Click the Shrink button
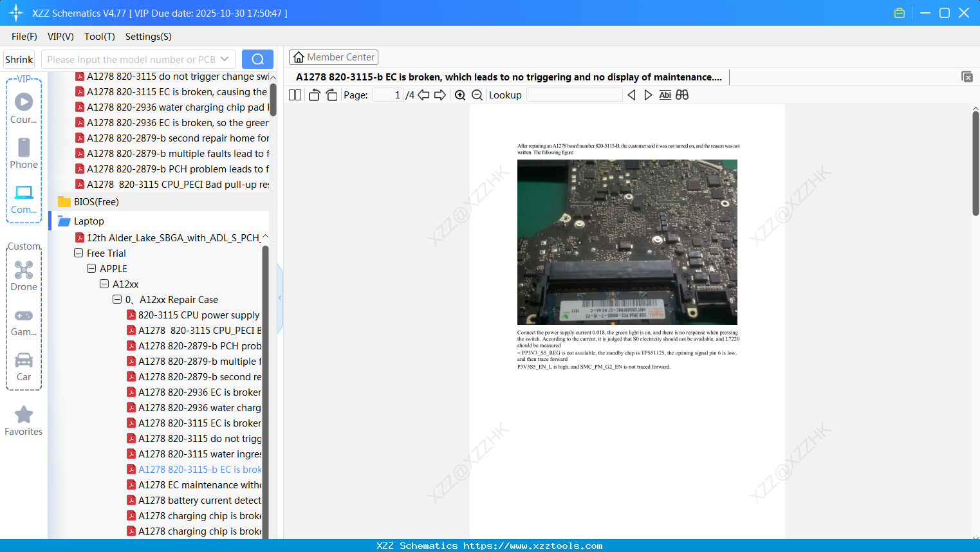Image resolution: width=980 pixels, height=552 pixels. click(19, 59)
